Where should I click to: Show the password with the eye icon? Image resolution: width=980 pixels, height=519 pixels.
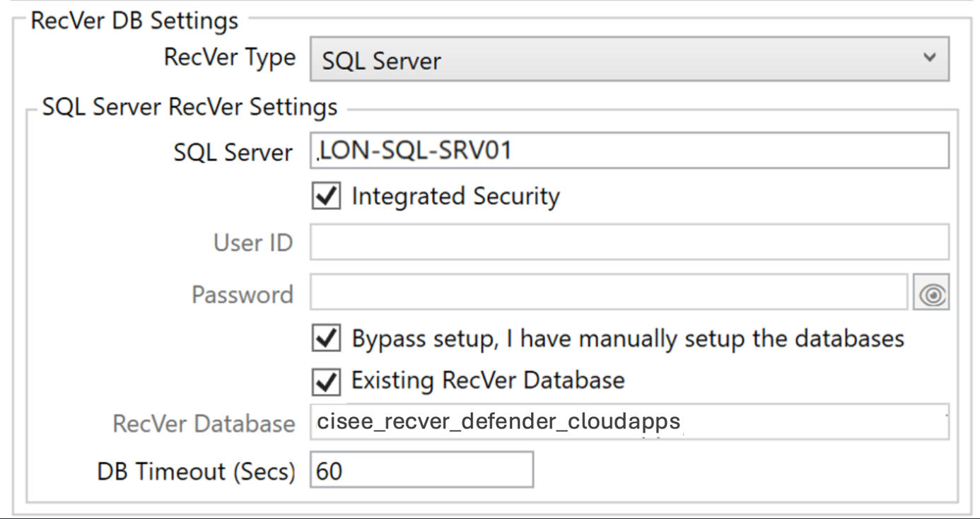tap(931, 293)
